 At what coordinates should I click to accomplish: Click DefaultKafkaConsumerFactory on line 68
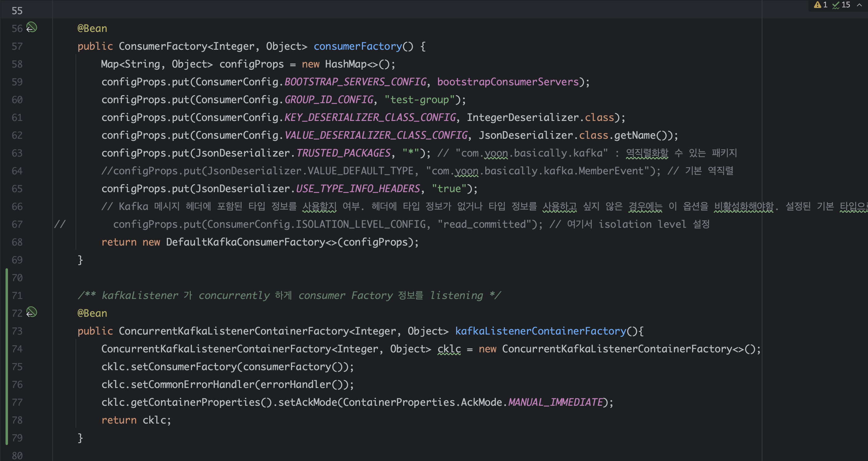pyautogui.click(x=245, y=242)
